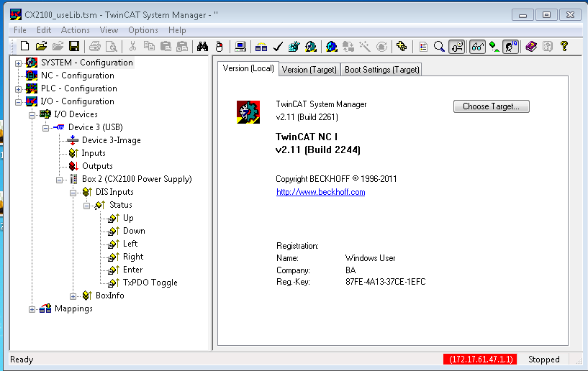
Task: Select the Outputs tree item
Action: [x=97, y=166]
